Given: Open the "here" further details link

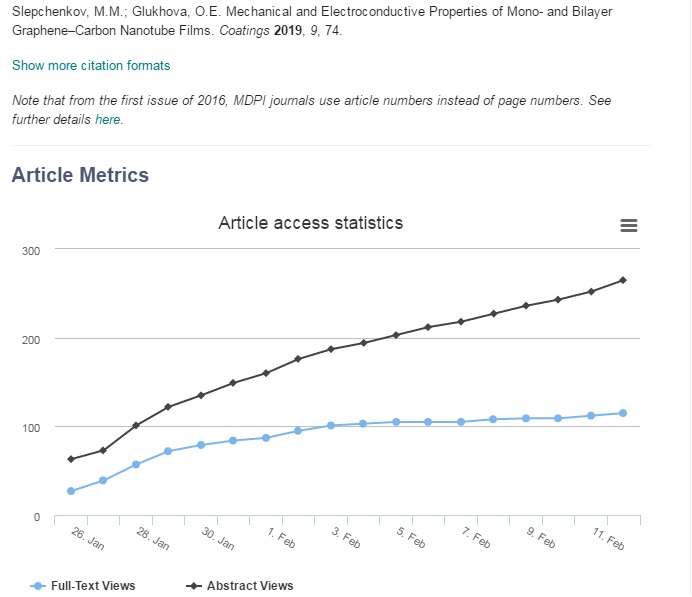Looking at the screenshot, I should click(x=107, y=120).
